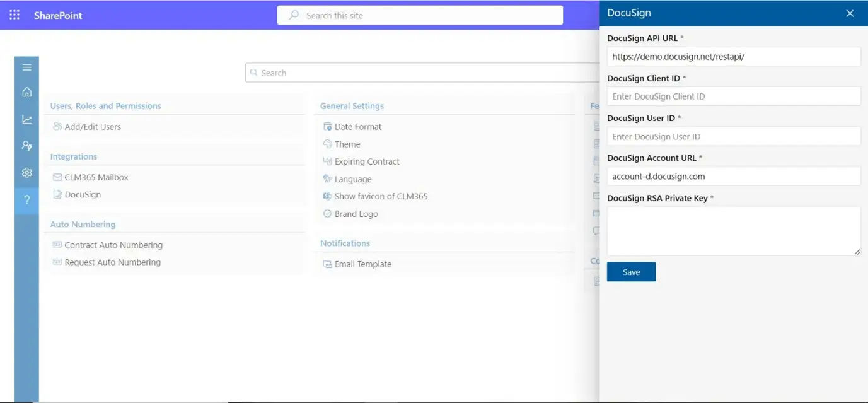Focus the settings Search field

(x=422, y=73)
